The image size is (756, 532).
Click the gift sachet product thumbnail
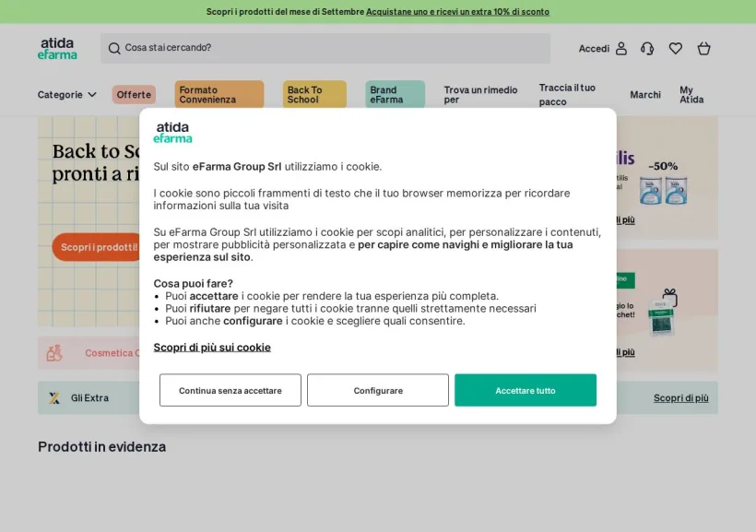click(x=664, y=312)
